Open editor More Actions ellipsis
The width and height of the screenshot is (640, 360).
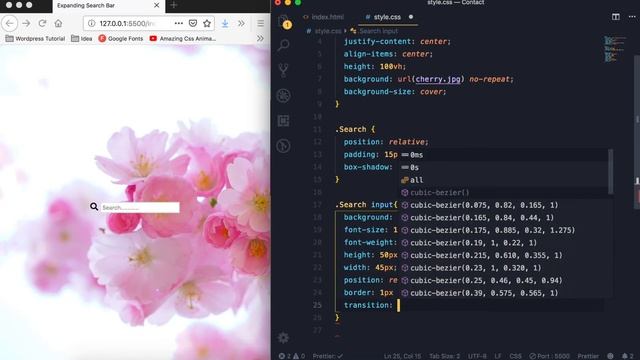pyautogui.click(x=632, y=17)
